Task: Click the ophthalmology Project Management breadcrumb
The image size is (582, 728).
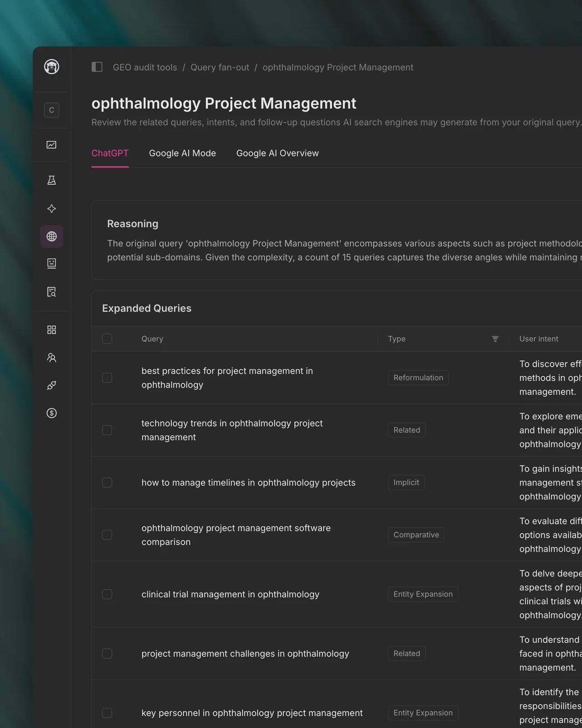Action: pyautogui.click(x=338, y=67)
